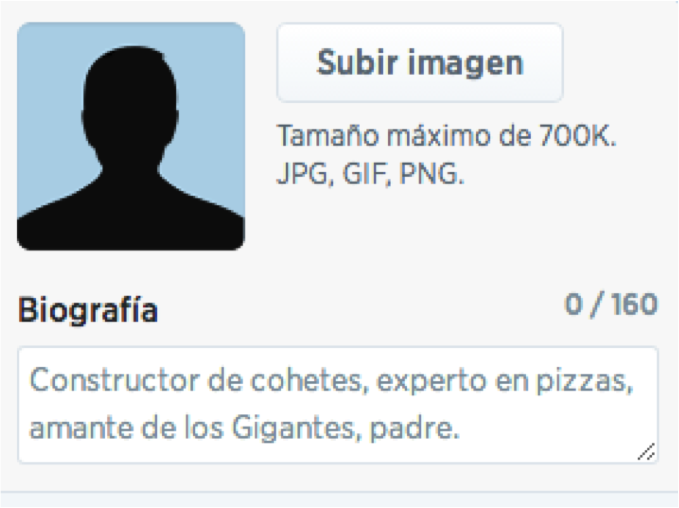The image size is (679, 508).
Task: Click the placeholder line 'Constructor de cohetes'
Action: click(198, 380)
